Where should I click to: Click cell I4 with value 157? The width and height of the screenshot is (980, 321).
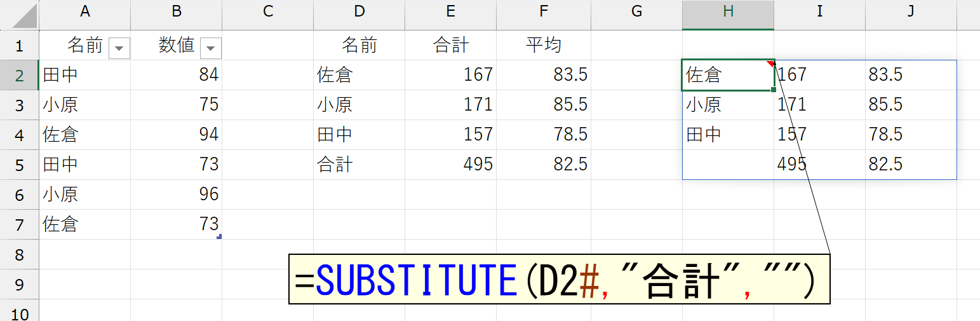coord(820,135)
